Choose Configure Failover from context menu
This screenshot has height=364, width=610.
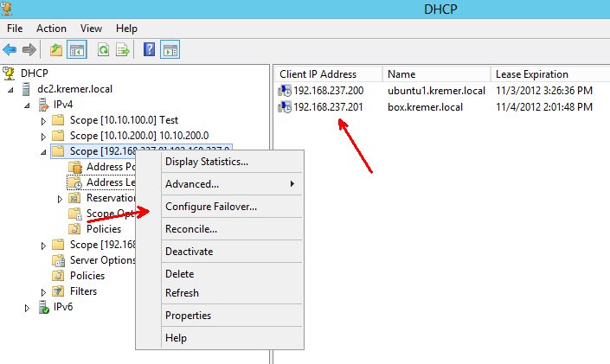(x=210, y=207)
